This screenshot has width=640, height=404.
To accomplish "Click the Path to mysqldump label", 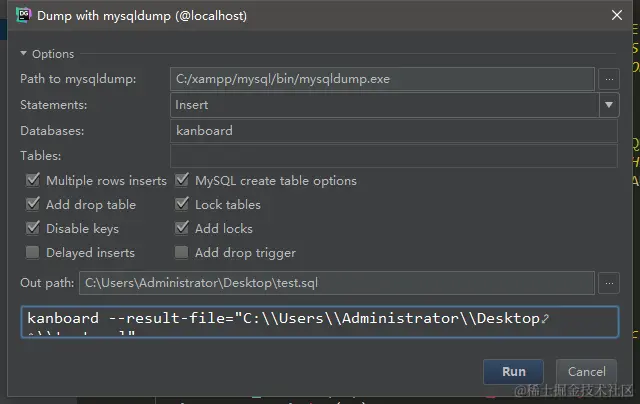I will [78, 79].
